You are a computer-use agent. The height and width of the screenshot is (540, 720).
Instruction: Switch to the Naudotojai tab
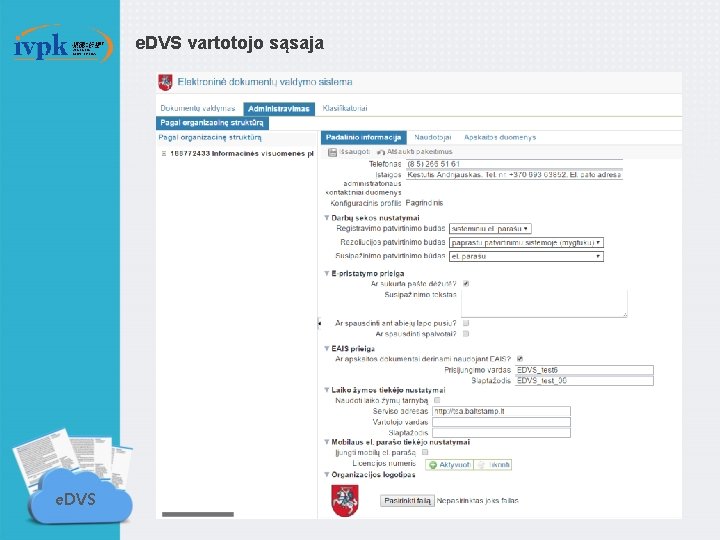click(x=433, y=137)
